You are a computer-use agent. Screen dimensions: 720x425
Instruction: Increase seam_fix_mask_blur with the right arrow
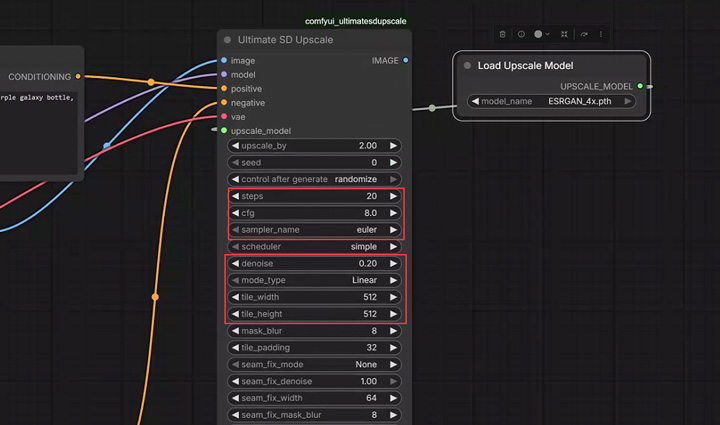pos(394,415)
